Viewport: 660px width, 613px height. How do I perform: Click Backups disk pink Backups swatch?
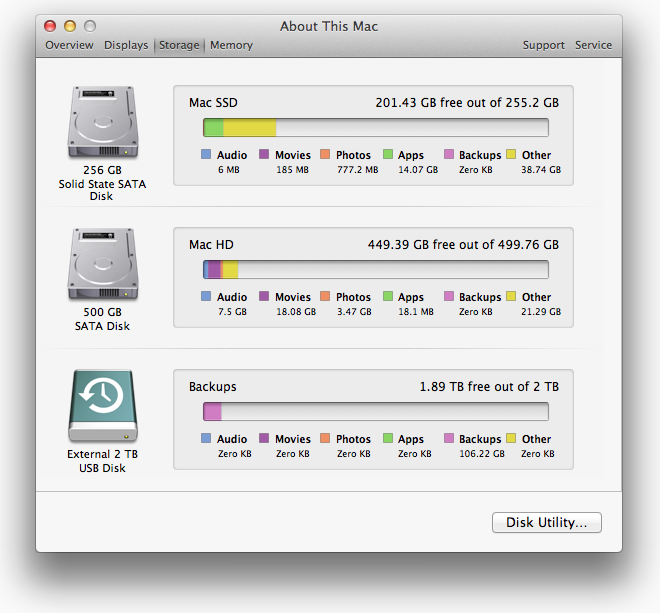449,438
